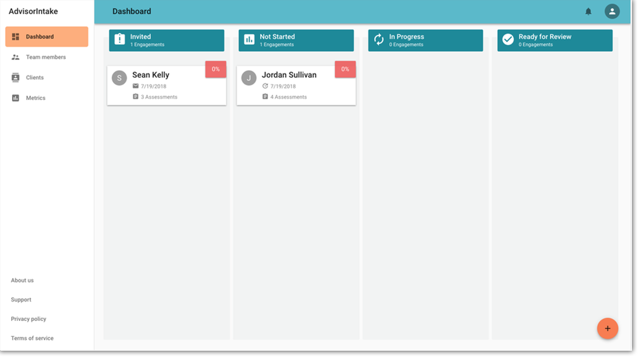
Task: Click 3 Assessments text
Action: coord(159,97)
